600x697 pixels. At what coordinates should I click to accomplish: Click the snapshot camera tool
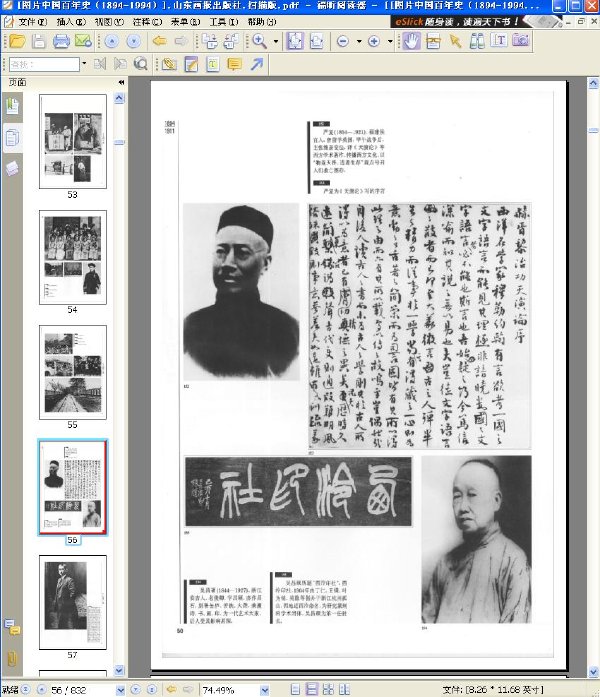point(521,41)
